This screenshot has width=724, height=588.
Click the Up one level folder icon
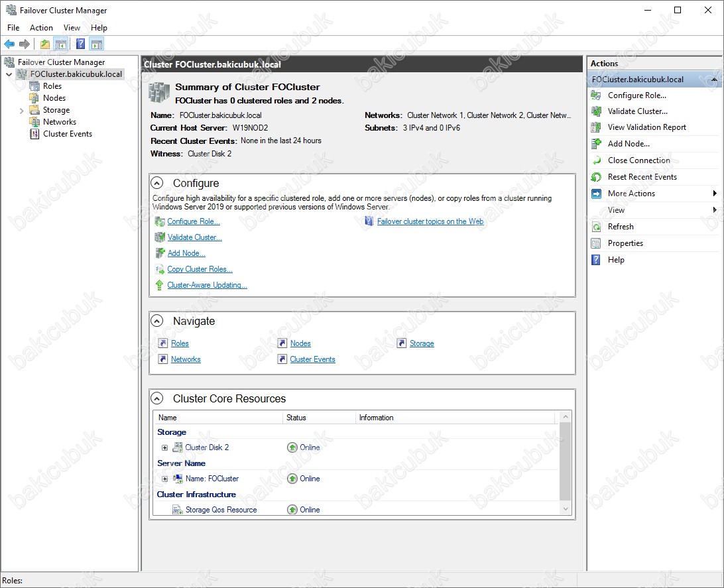pyautogui.click(x=45, y=44)
